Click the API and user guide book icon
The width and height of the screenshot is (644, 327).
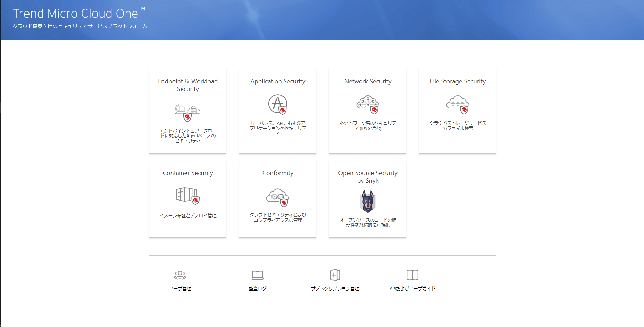tap(412, 275)
